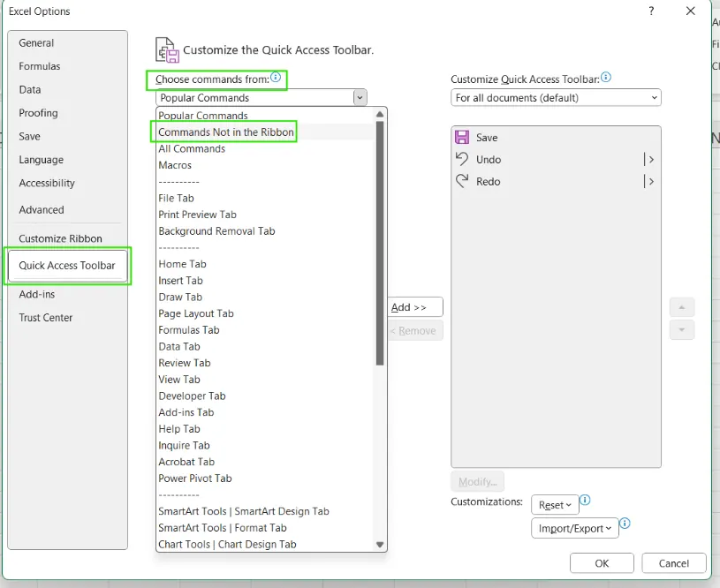This screenshot has height=588, width=720.
Task: Click the info icon beside Reset button
Action: 585,501
